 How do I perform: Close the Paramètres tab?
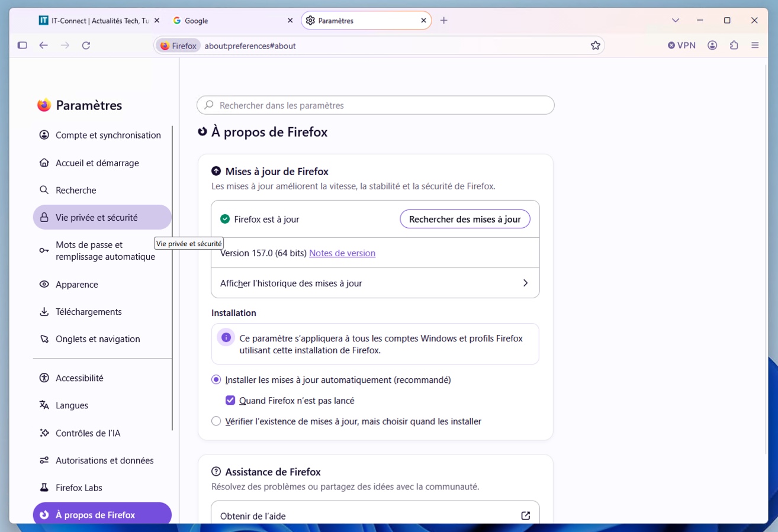click(x=423, y=21)
